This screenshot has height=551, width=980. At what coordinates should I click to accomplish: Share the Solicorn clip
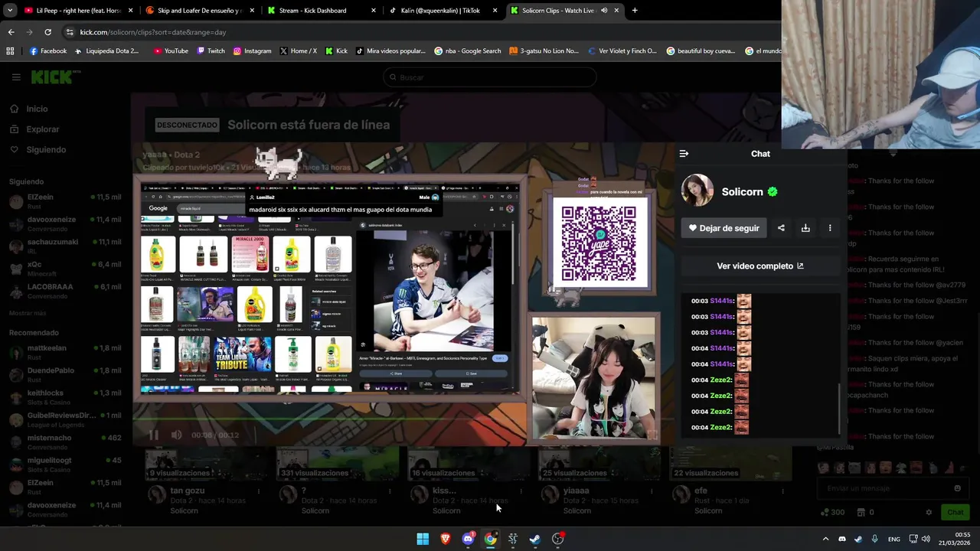781,228
